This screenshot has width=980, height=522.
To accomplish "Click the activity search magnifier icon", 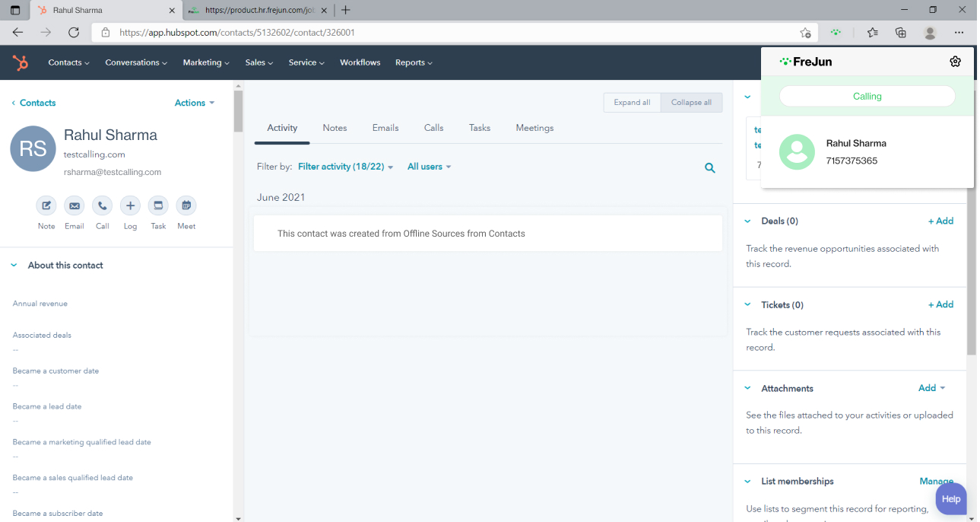I will [710, 168].
